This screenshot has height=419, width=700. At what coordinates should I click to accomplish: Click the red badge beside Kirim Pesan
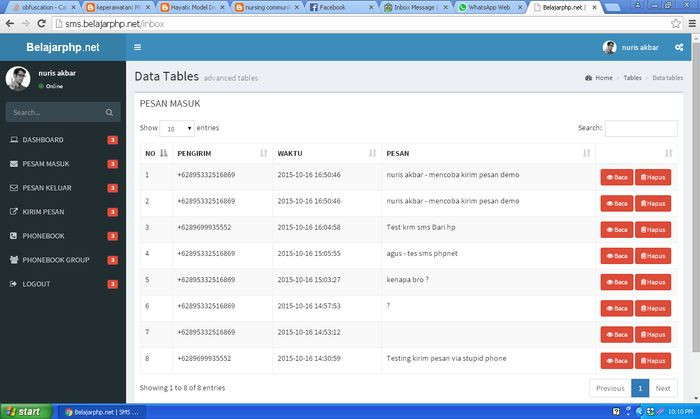click(x=112, y=212)
